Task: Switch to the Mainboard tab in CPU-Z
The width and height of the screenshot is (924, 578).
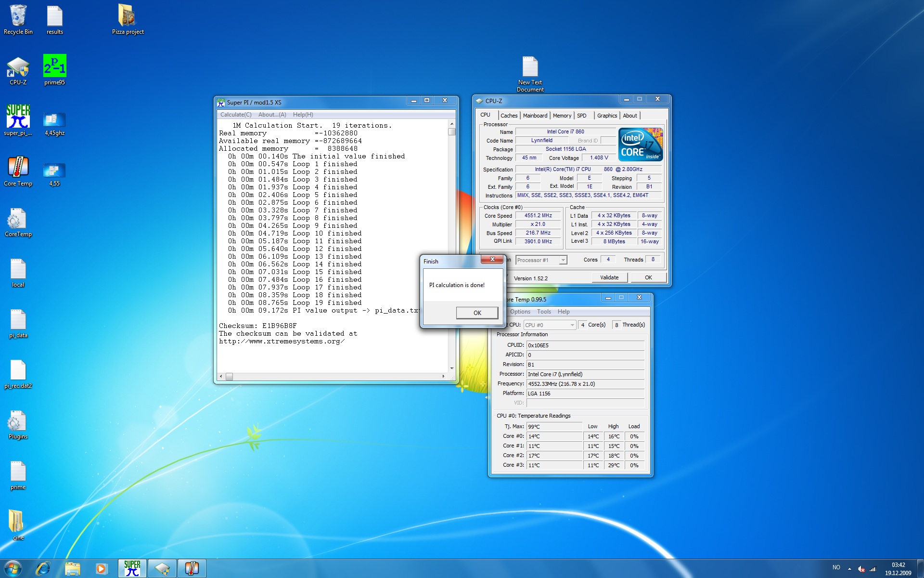Action: (535, 116)
